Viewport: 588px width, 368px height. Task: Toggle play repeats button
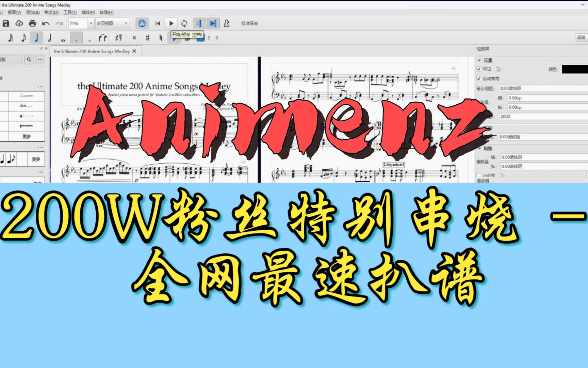(x=199, y=24)
